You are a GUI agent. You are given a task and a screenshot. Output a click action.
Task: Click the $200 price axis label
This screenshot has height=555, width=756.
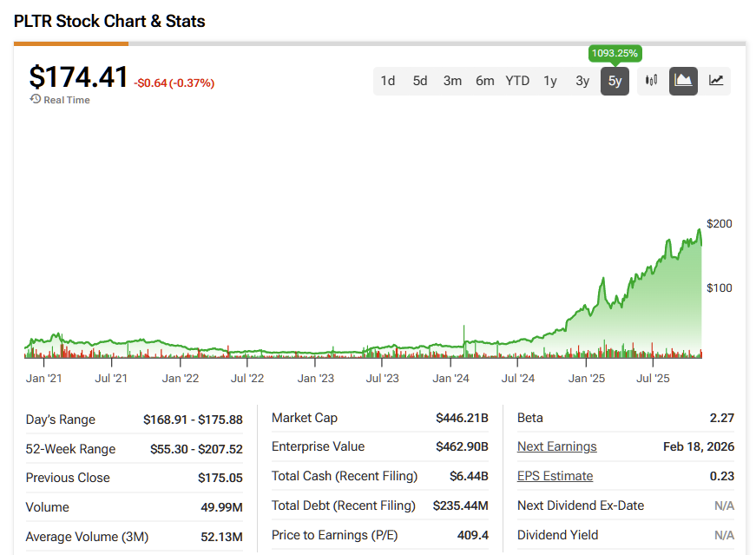(x=720, y=223)
